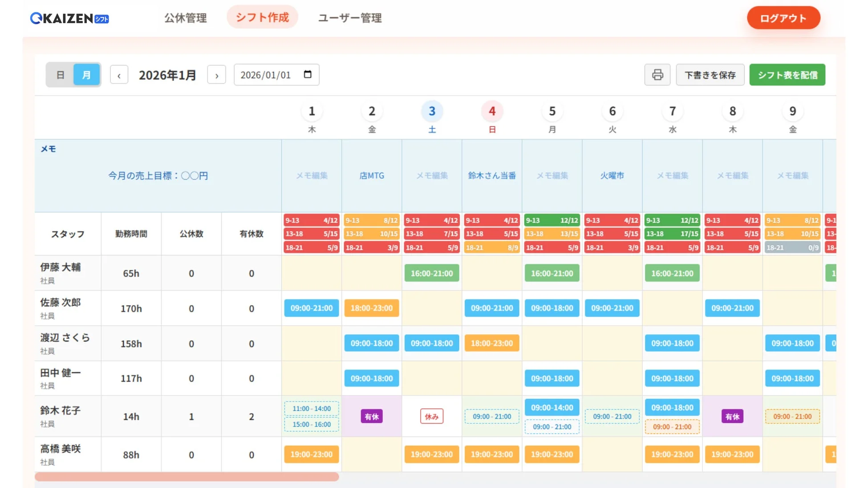Click the next month arrow
The height and width of the screenshot is (488, 868).
[x=217, y=75]
